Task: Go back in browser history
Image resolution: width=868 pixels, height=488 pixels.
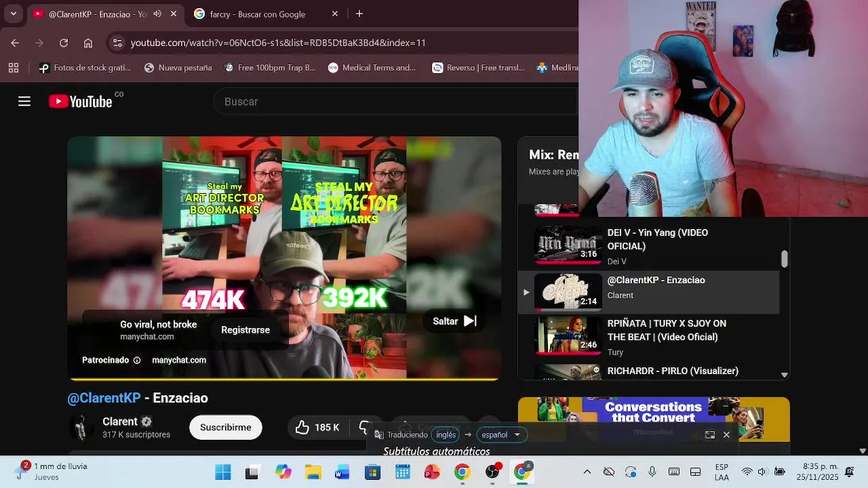Action: 15,43
